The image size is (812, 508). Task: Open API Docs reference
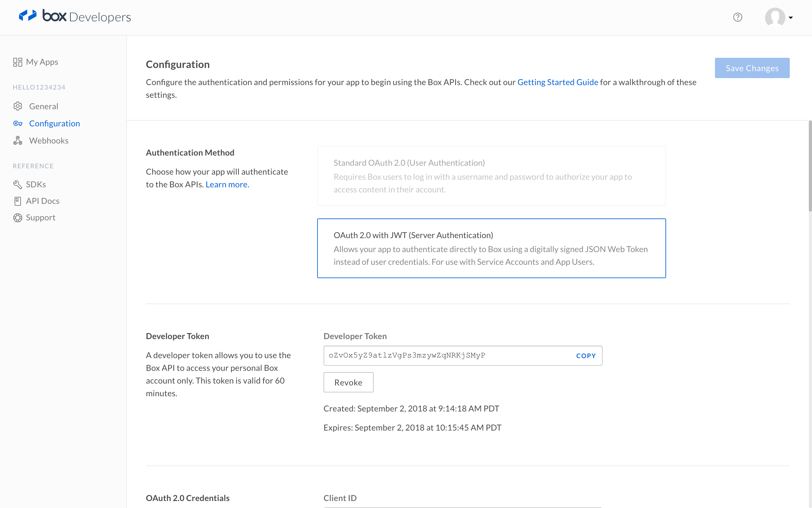tap(43, 201)
